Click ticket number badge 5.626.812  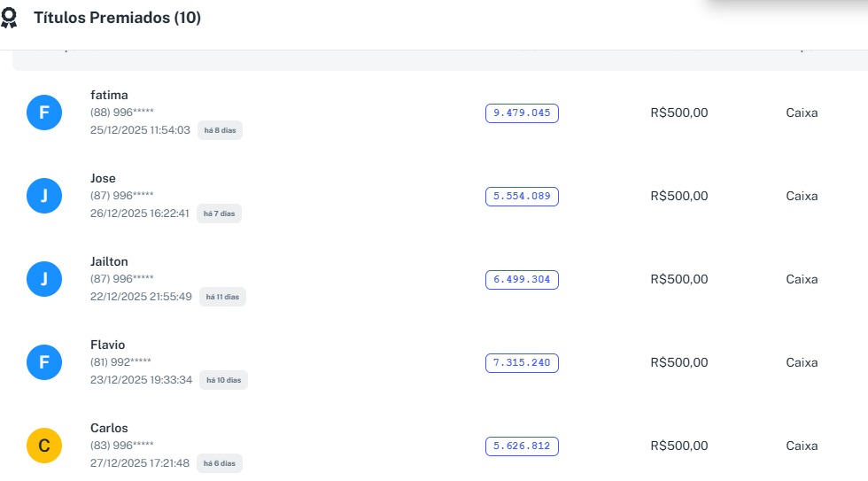tap(522, 446)
